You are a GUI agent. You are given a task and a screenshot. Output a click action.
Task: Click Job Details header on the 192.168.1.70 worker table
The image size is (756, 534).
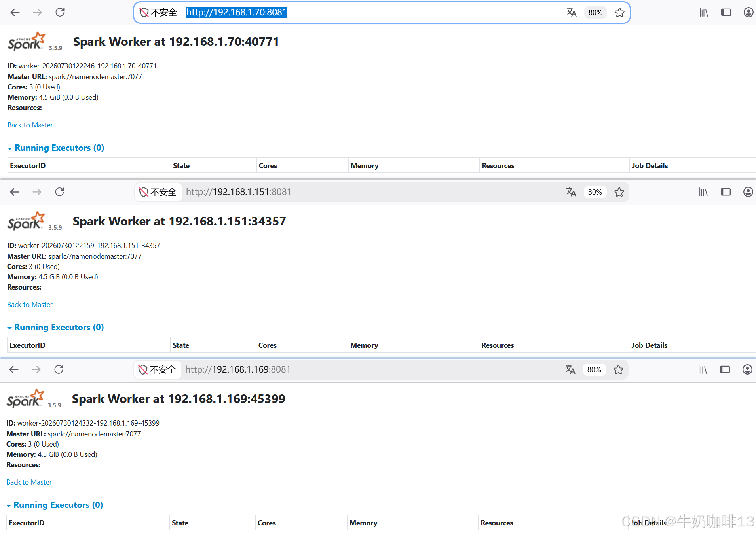tap(693, 166)
